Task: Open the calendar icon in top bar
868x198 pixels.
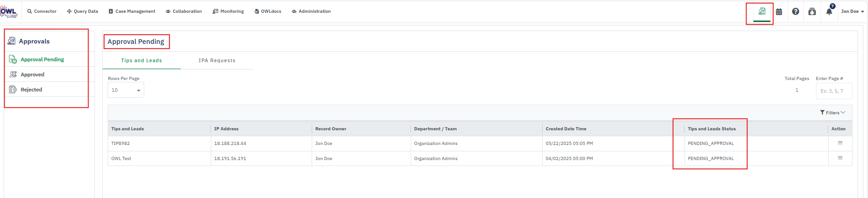Action: pos(779,12)
